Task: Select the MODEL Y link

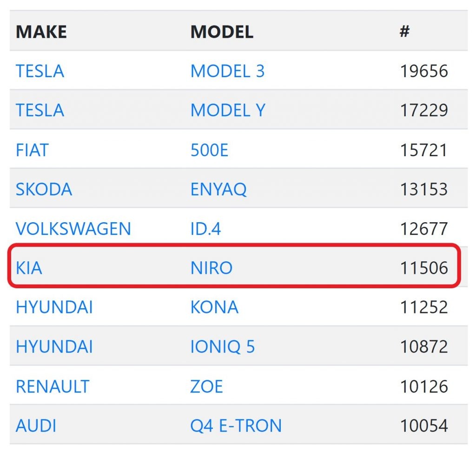Action: tap(228, 110)
